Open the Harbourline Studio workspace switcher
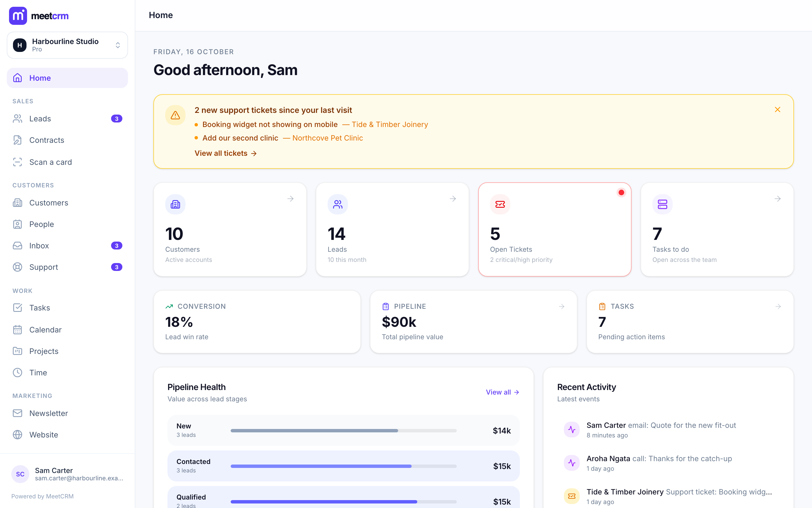812x508 pixels. (67, 45)
